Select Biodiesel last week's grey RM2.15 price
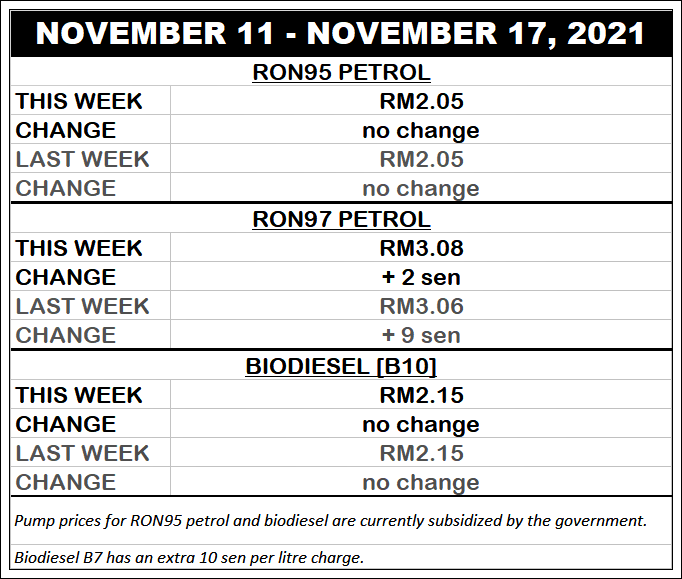This screenshot has width=682, height=579. click(421, 454)
